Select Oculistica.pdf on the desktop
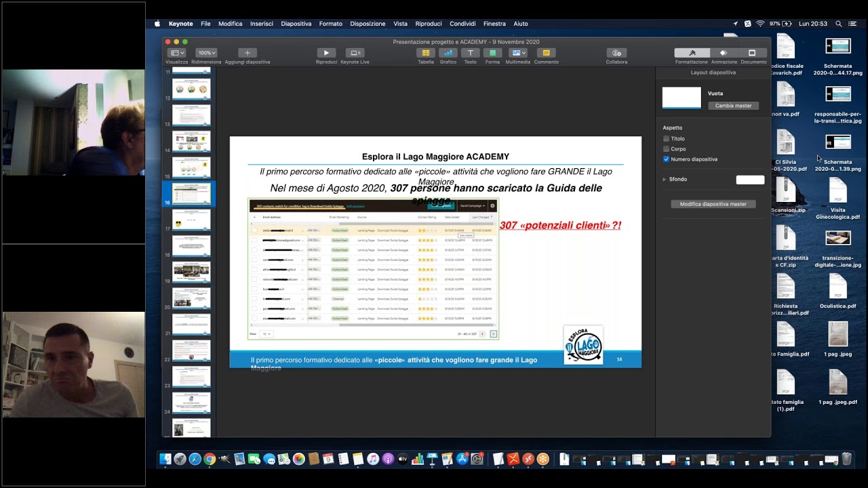 pyautogui.click(x=838, y=292)
